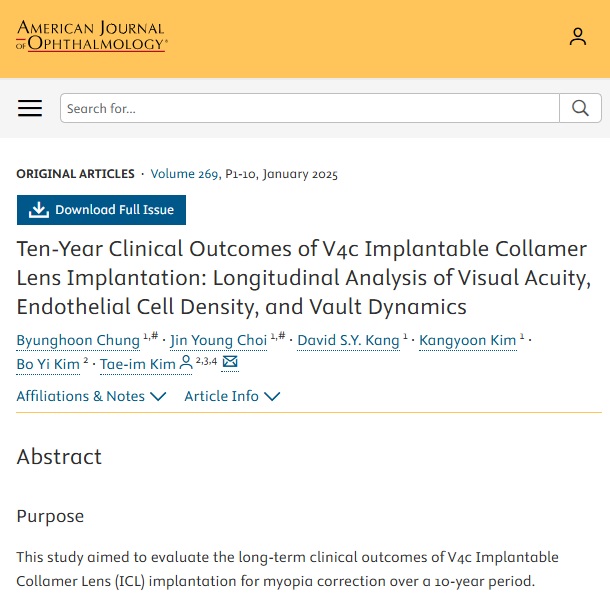Click the email envelope icon for Tae-im Kim

point(230,363)
